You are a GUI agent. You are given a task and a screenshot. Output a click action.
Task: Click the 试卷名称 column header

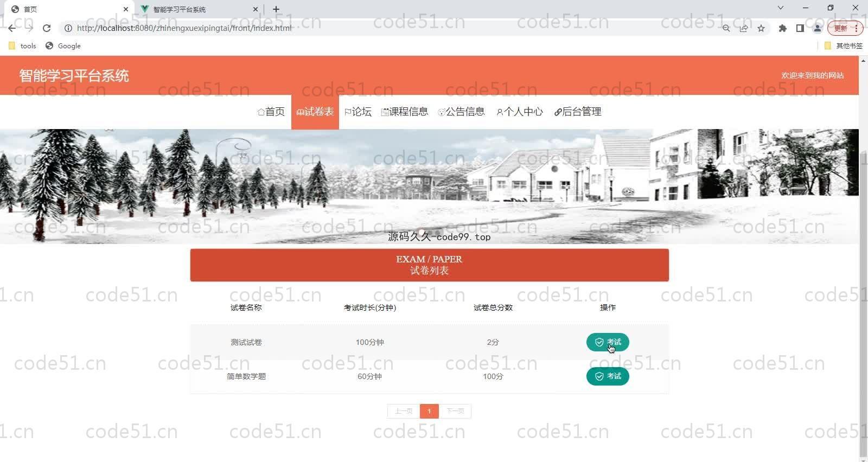tap(246, 307)
